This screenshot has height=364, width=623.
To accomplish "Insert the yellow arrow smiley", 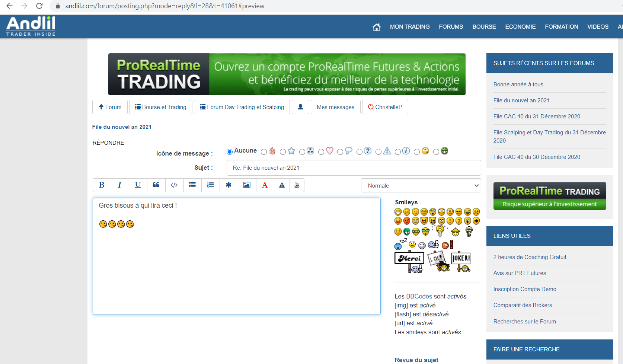I will (x=476, y=221).
